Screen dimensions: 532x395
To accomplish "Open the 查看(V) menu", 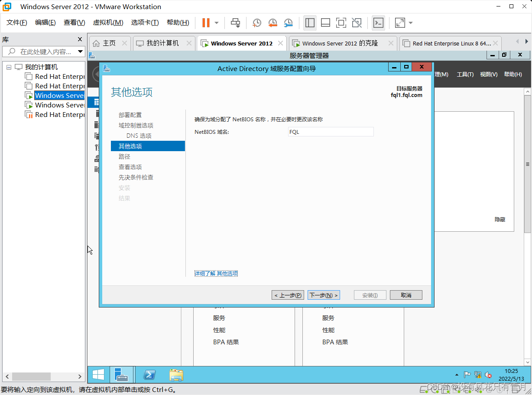I will coord(75,23).
